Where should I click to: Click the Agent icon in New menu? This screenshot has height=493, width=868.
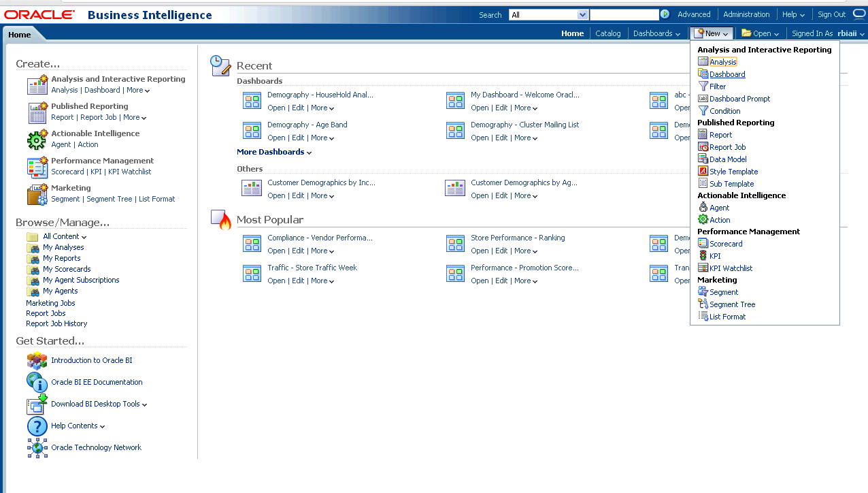pos(703,208)
